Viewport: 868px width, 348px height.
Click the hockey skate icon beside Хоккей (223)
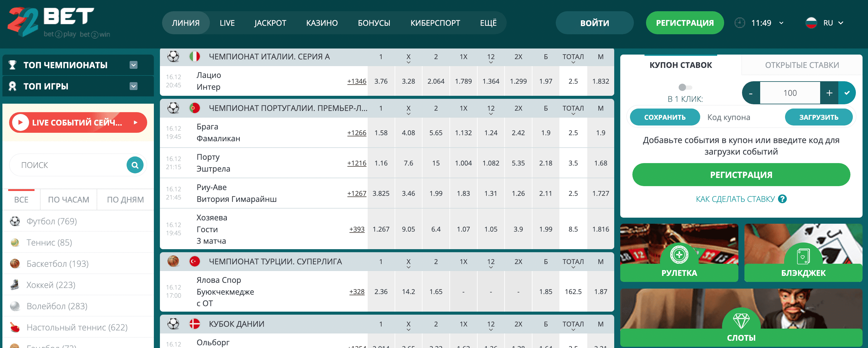(15, 285)
